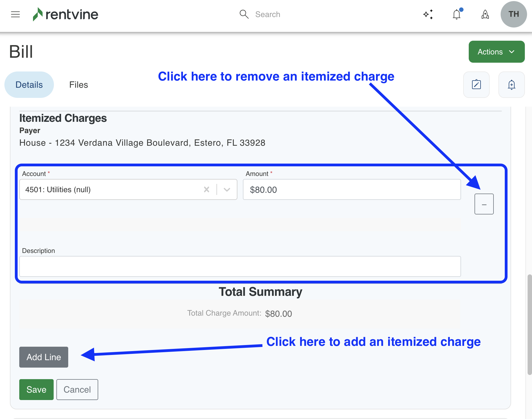Screen dimensions: 532x419
Task: Cancel editing the bill
Action: click(x=77, y=389)
